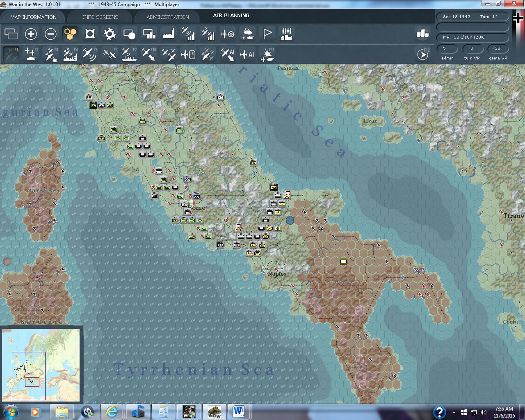Click the single plane signal bars icon
525x420 pixels.
pos(188,34)
